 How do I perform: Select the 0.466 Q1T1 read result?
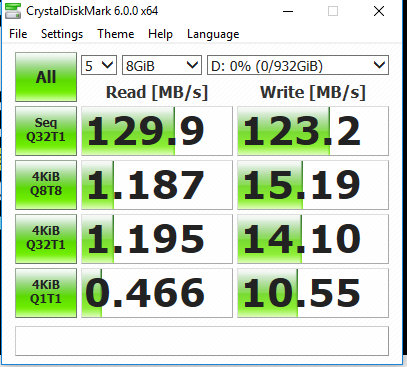click(x=157, y=293)
